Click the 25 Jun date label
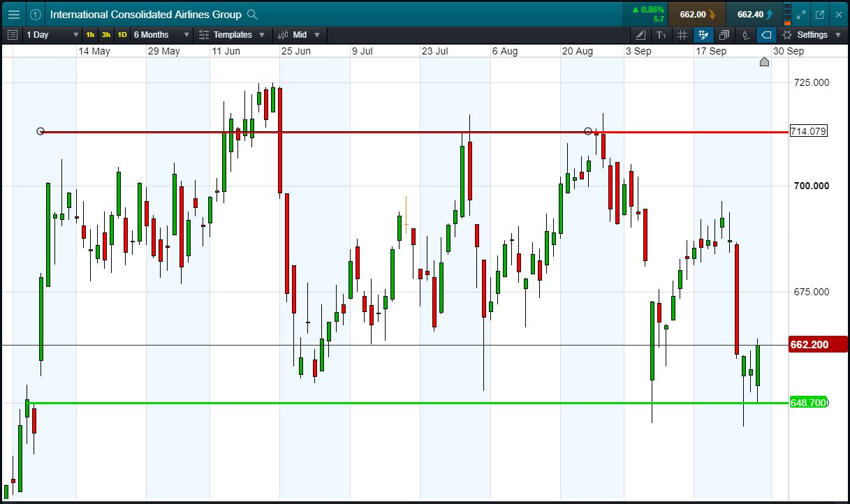The width and height of the screenshot is (850, 504). click(x=296, y=51)
